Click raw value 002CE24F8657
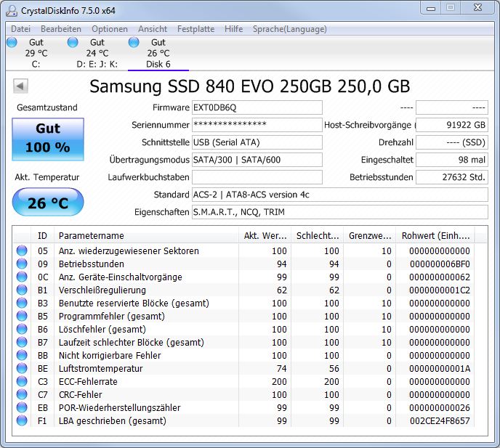This screenshot has width=500, height=448. pyautogui.click(x=440, y=421)
